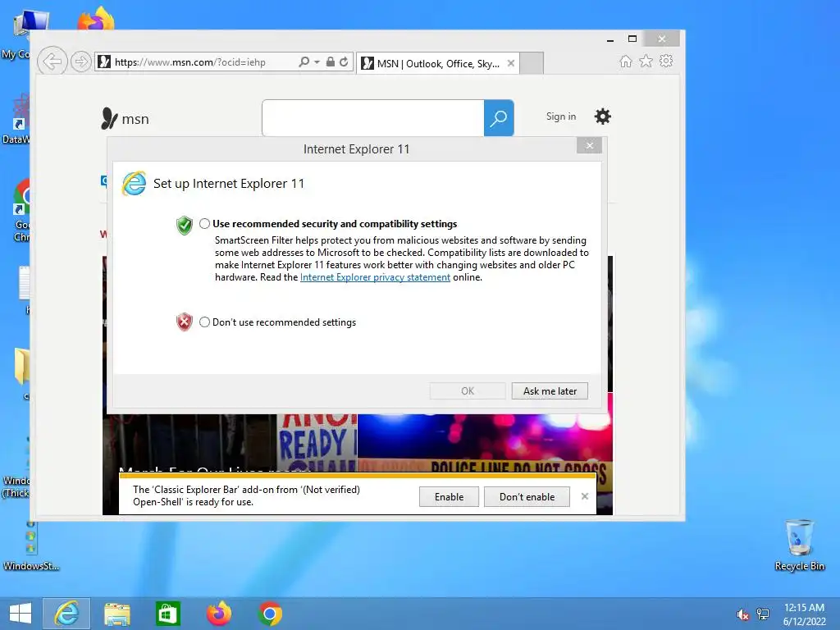Maximize the Internet Explorer window
The width and height of the screenshot is (840, 630).
632,39
